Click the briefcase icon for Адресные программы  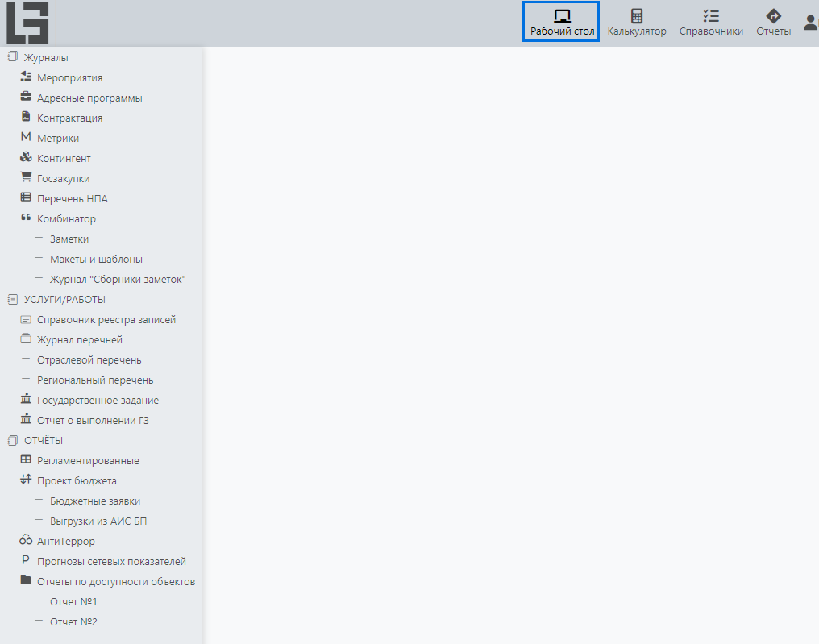point(26,98)
